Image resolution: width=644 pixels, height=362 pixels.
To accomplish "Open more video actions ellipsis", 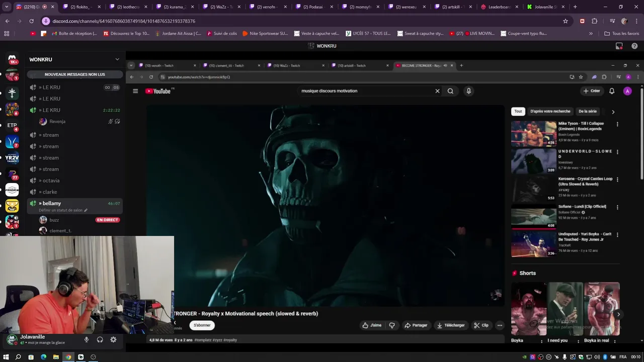I will pos(500,325).
